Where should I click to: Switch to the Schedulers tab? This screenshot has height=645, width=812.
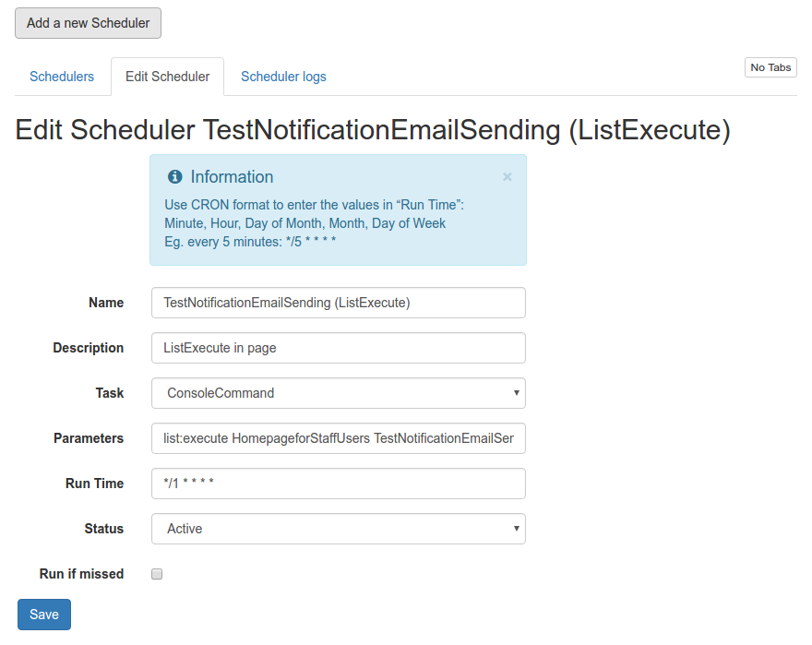point(62,77)
